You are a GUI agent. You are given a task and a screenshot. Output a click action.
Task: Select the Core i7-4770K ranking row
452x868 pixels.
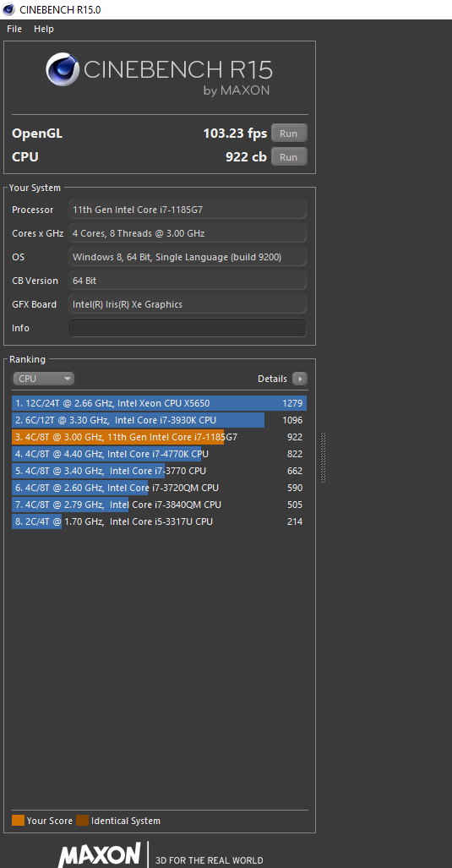(160, 454)
